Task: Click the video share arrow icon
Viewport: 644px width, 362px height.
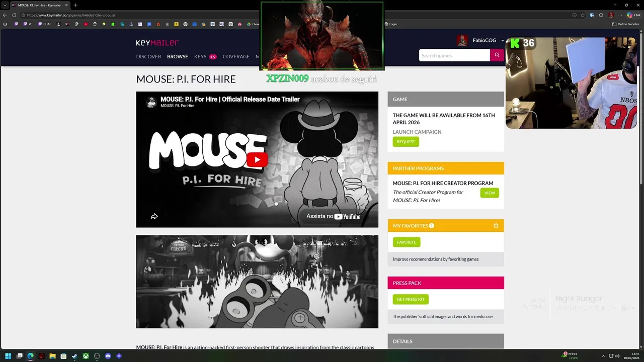Action: (x=154, y=216)
